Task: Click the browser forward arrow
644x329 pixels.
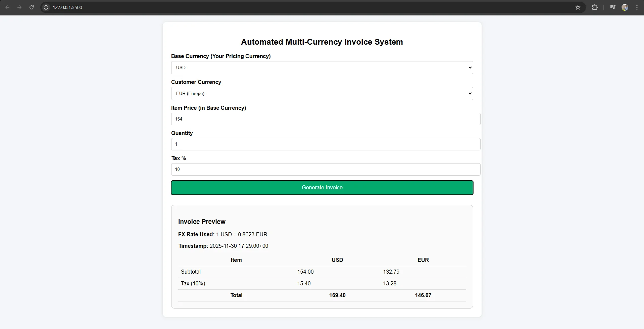Action: [x=19, y=7]
